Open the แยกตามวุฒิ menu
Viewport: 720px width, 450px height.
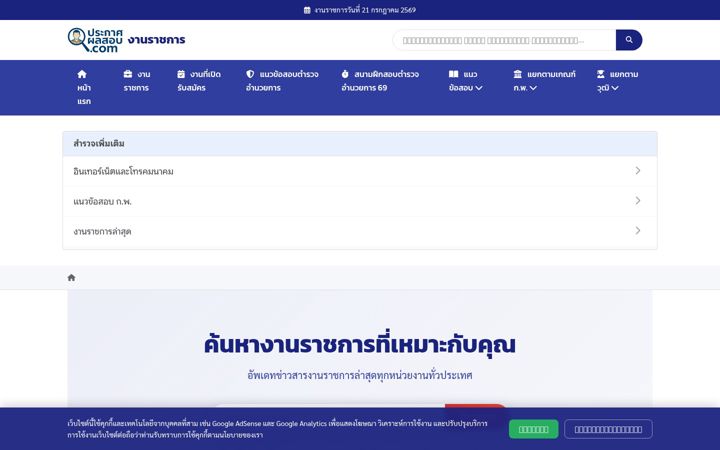[x=617, y=81]
